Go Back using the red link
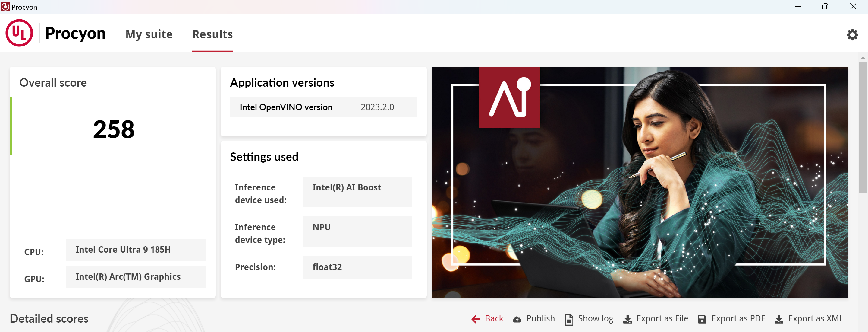 coord(494,318)
